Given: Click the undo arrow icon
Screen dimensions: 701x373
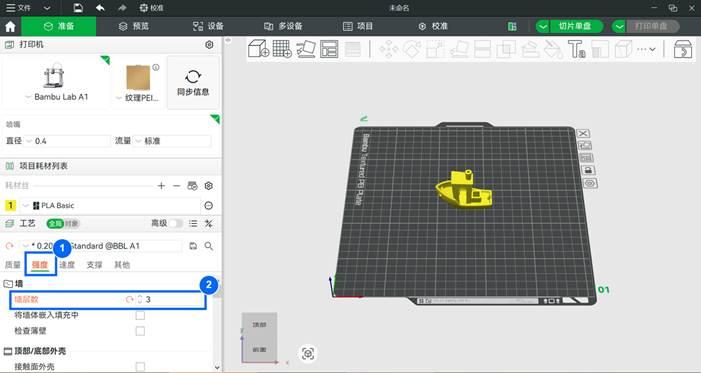Looking at the screenshot, I should (100, 8).
